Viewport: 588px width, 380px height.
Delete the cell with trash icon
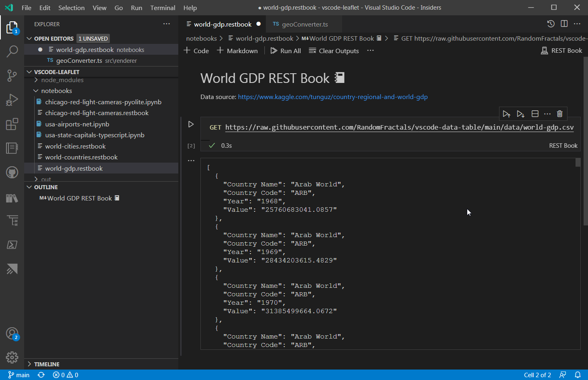pos(559,114)
